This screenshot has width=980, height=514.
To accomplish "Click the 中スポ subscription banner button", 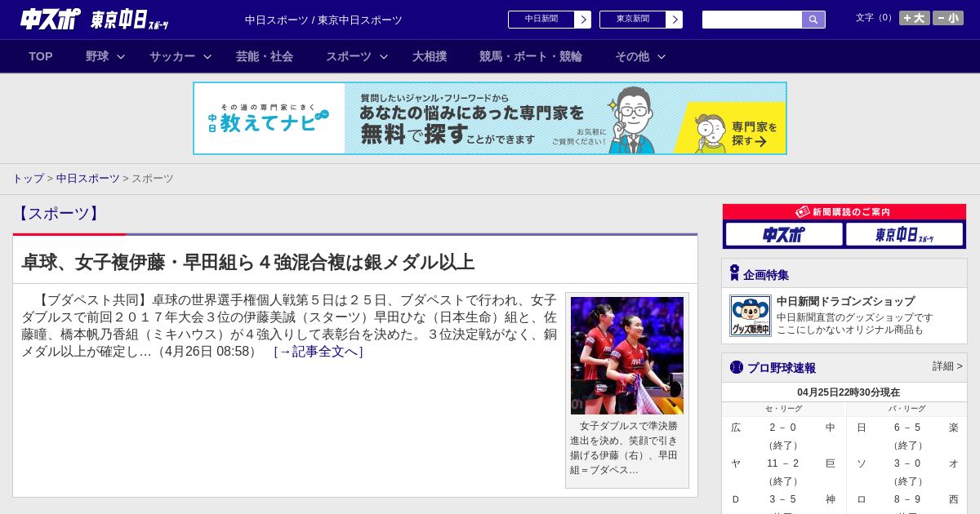I will (784, 234).
